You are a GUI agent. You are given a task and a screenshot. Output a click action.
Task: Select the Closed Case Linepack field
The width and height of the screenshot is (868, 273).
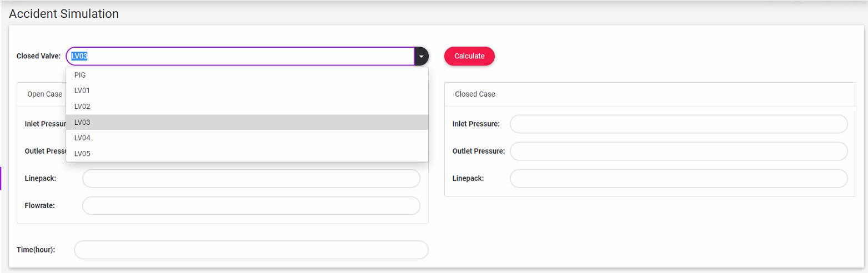click(x=678, y=179)
